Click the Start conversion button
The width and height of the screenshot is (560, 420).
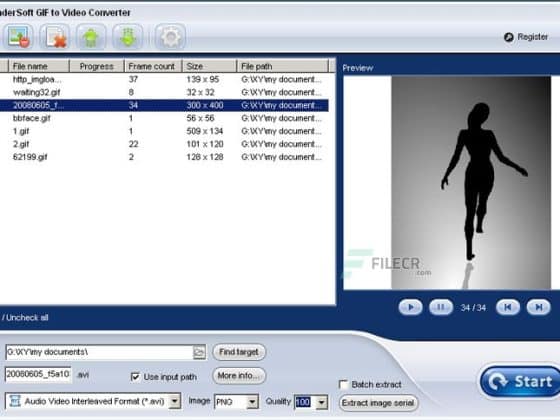click(x=520, y=382)
